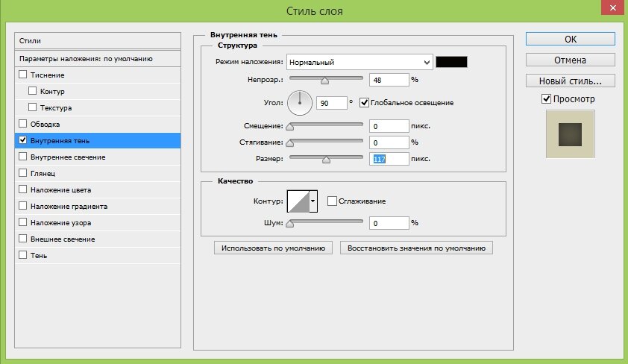The image size is (628, 364).
Task: Click the Смещение value field
Action: pos(389,126)
